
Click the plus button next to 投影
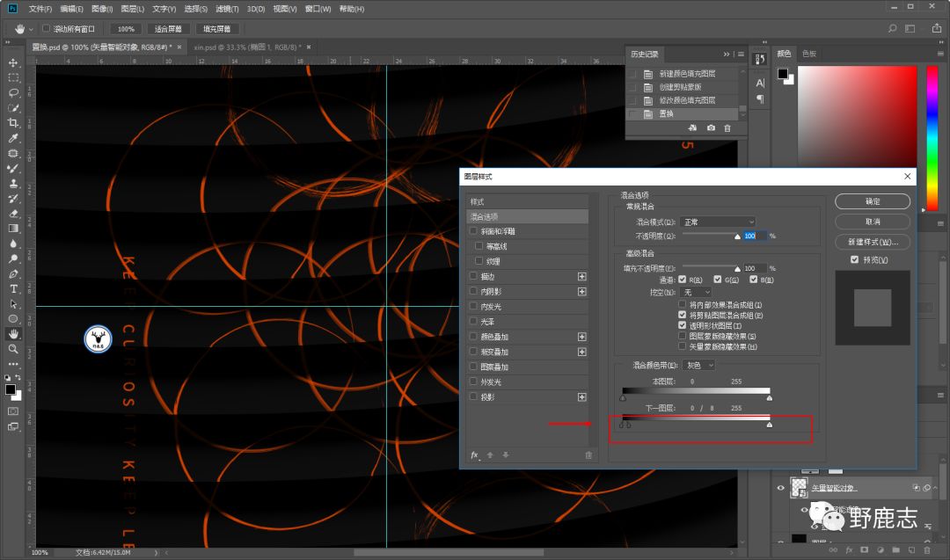[581, 397]
